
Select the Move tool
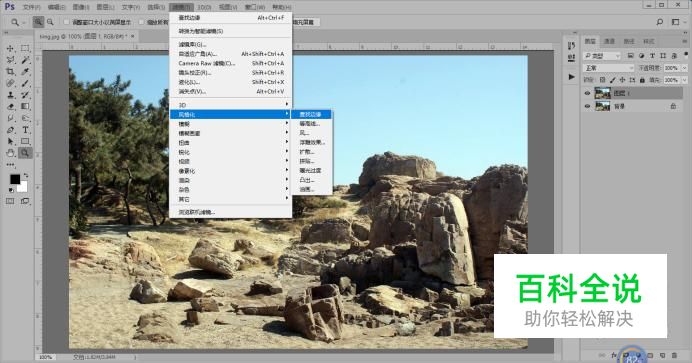point(10,49)
